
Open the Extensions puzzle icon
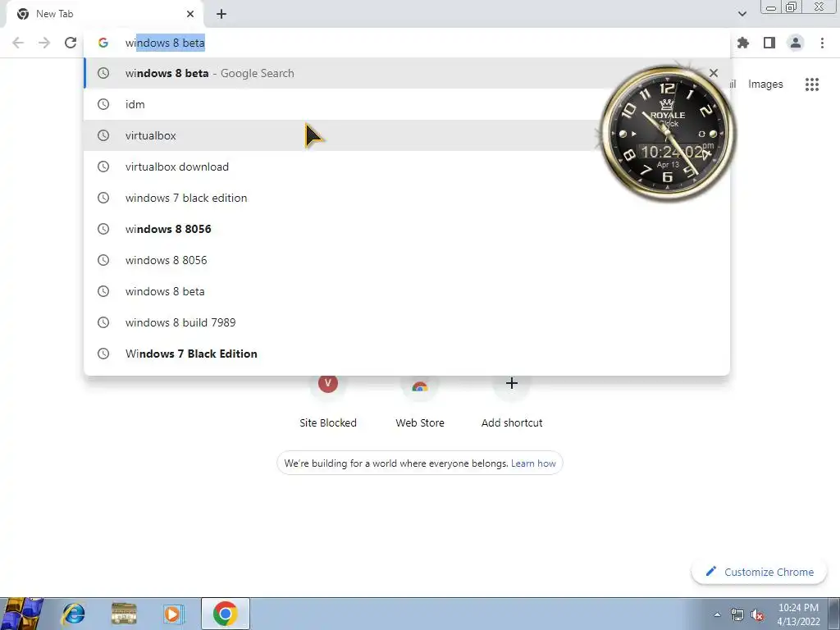[x=742, y=43]
